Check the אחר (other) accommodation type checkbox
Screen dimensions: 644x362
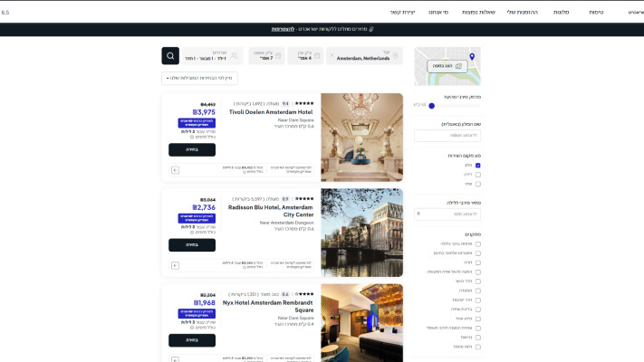pyautogui.click(x=477, y=185)
